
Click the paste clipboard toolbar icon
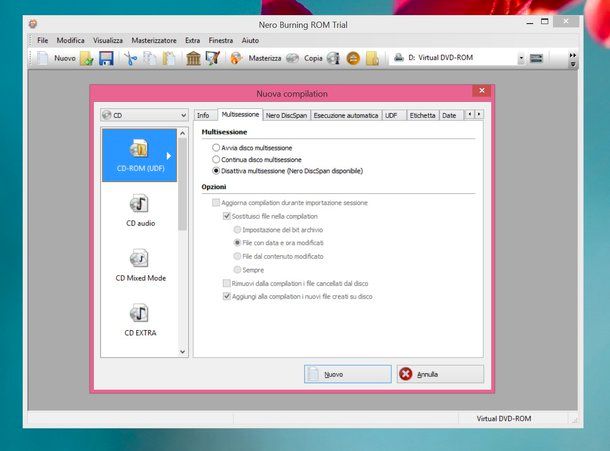pos(169,58)
